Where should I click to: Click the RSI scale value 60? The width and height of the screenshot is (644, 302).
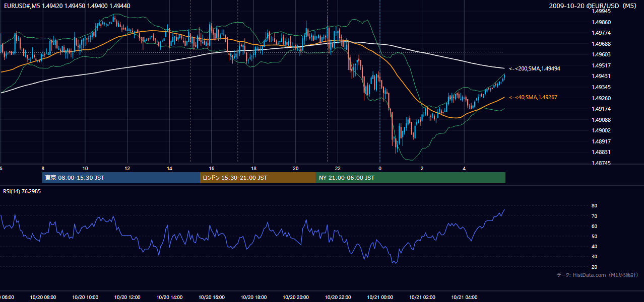595,226
